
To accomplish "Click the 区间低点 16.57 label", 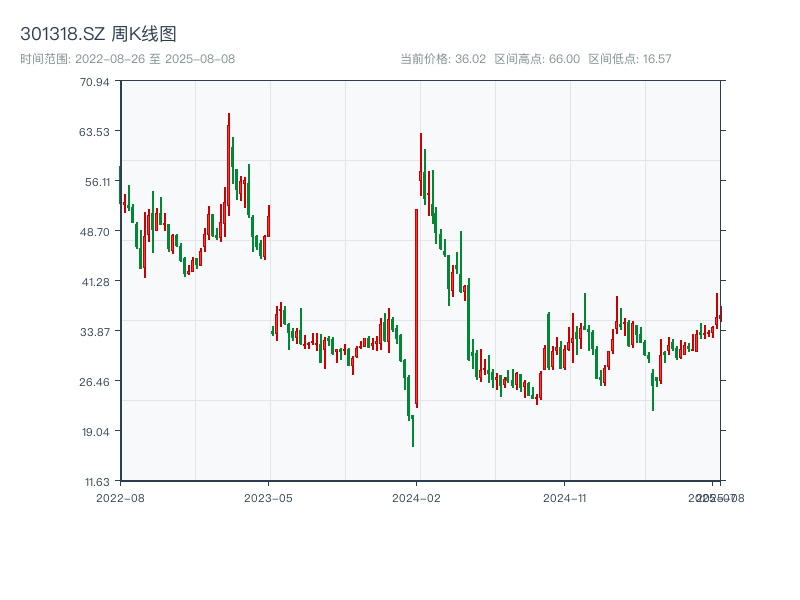I will [x=630, y=59].
